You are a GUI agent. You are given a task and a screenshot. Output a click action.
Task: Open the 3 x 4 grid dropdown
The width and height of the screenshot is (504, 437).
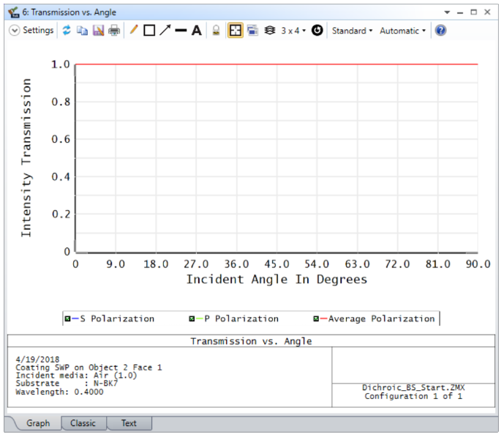293,31
